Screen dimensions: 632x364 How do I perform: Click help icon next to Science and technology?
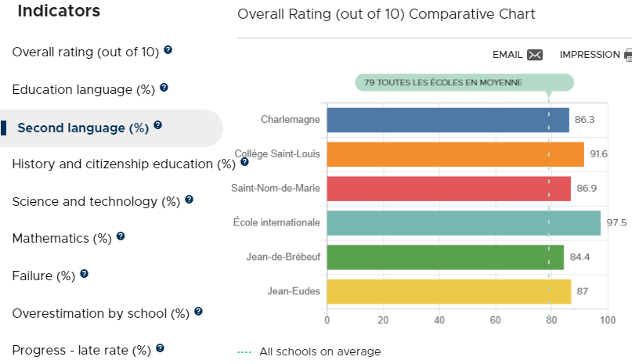[189, 199]
